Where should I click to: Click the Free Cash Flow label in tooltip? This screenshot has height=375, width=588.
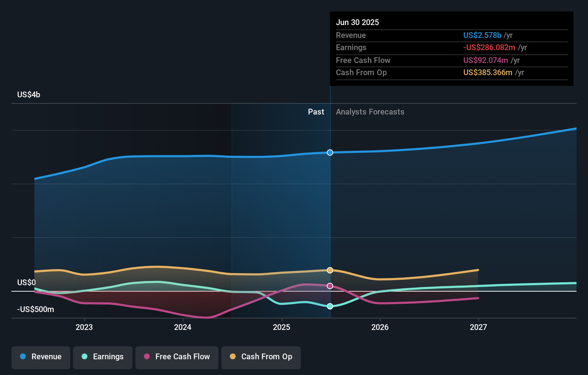point(363,60)
